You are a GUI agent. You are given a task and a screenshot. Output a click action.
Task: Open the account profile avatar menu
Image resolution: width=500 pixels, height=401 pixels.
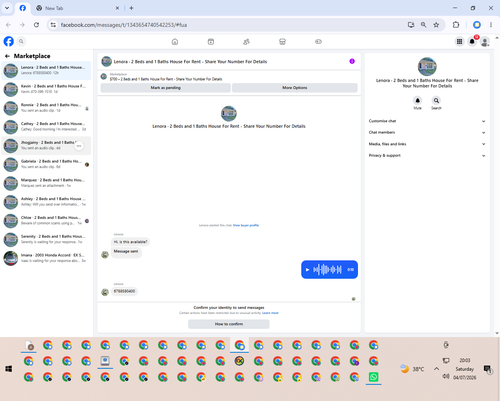[485, 42]
